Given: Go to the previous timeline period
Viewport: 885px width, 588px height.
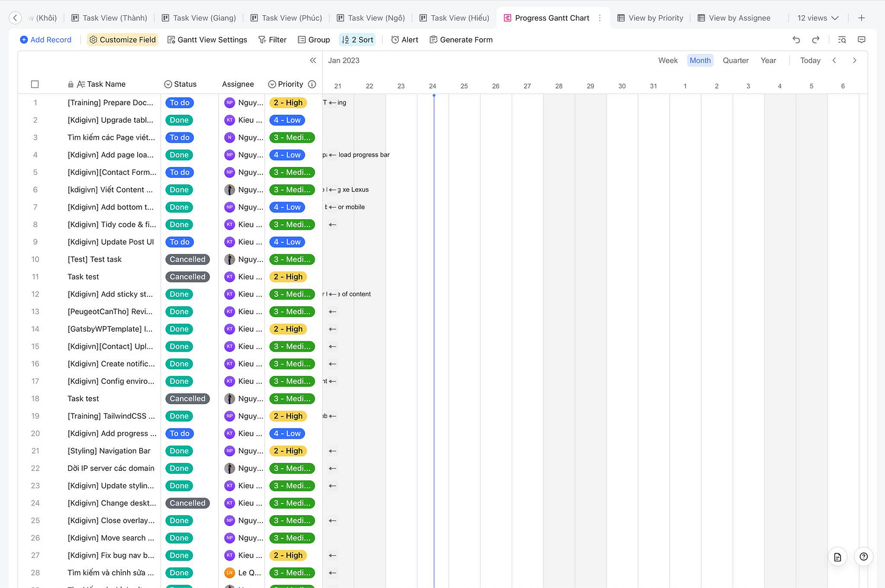Looking at the screenshot, I should 835,60.
